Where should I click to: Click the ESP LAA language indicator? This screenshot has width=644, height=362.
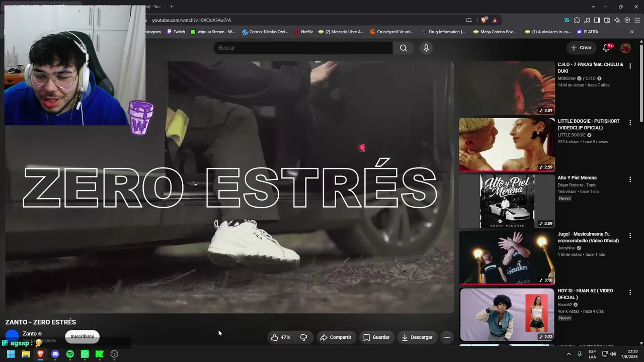pos(592,354)
